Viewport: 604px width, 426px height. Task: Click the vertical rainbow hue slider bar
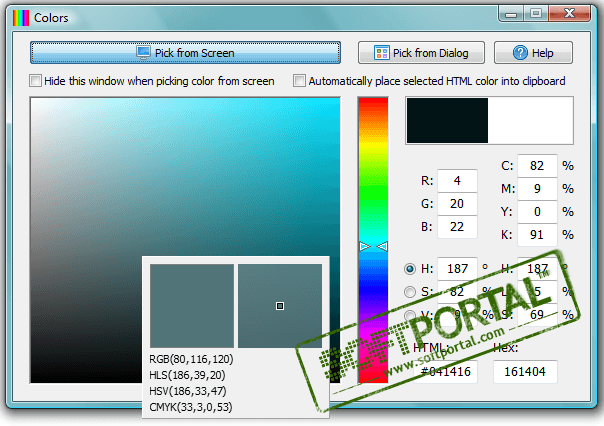(x=373, y=240)
